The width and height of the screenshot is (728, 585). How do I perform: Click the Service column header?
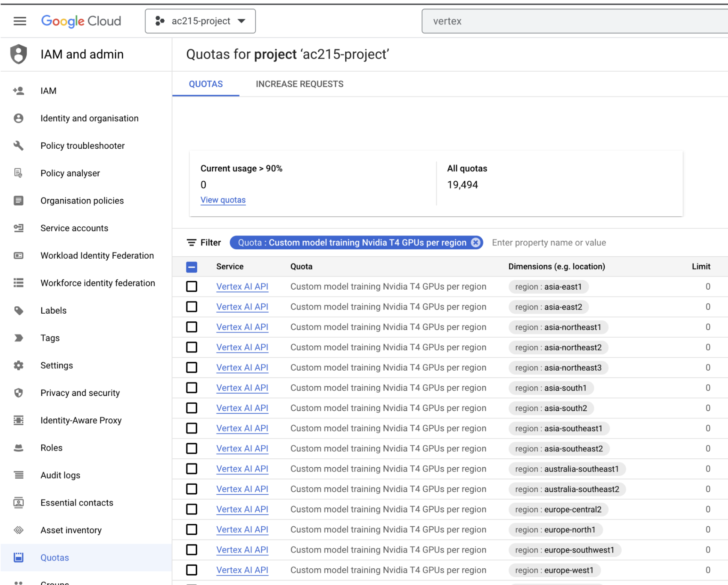(x=230, y=266)
